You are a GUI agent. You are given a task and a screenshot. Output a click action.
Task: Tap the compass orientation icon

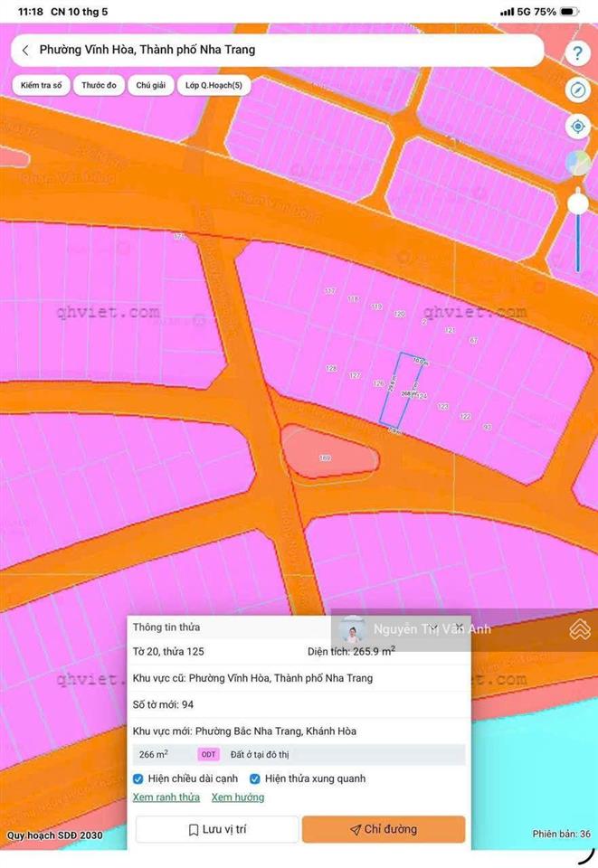coord(577,90)
